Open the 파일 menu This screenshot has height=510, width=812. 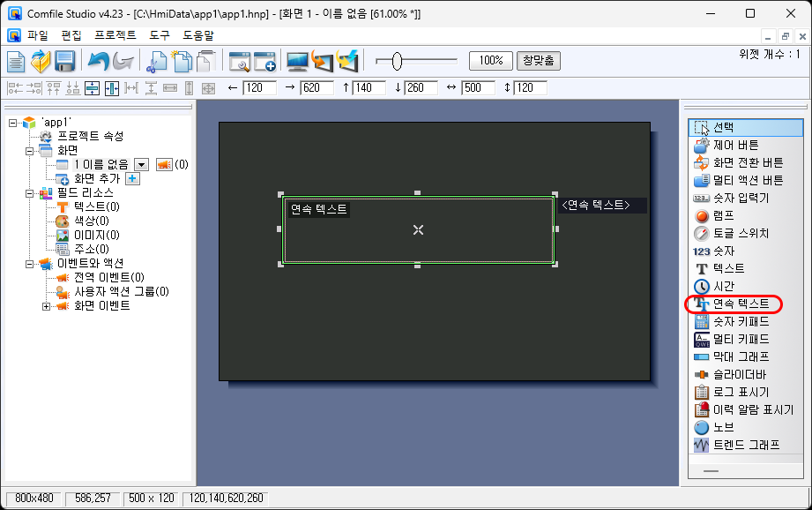(38, 35)
